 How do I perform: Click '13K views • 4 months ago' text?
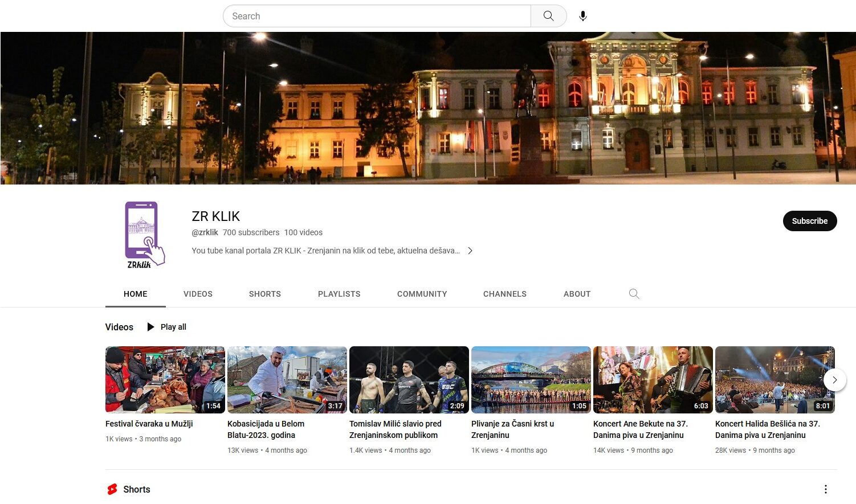pos(267,450)
